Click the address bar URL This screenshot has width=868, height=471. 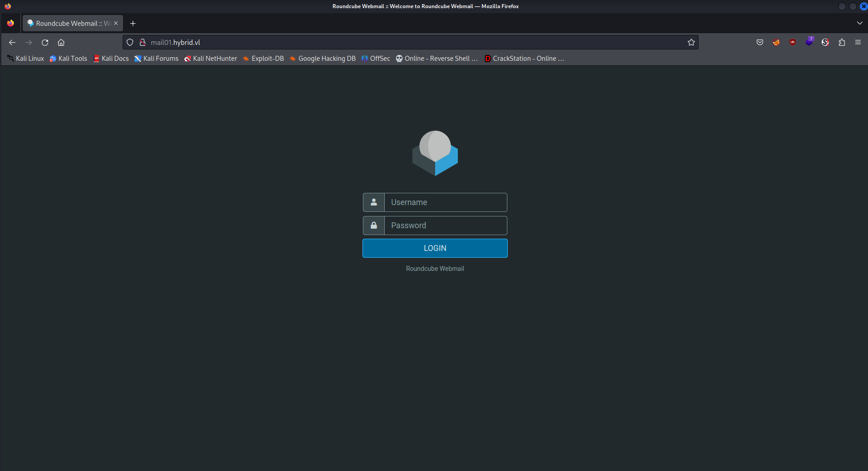point(363,43)
